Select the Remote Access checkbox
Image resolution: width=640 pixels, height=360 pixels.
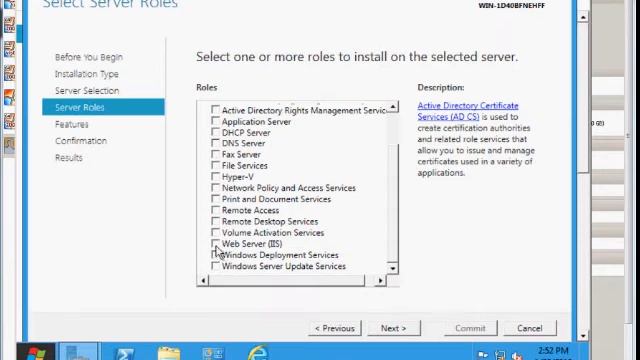click(x=215, y=210)
